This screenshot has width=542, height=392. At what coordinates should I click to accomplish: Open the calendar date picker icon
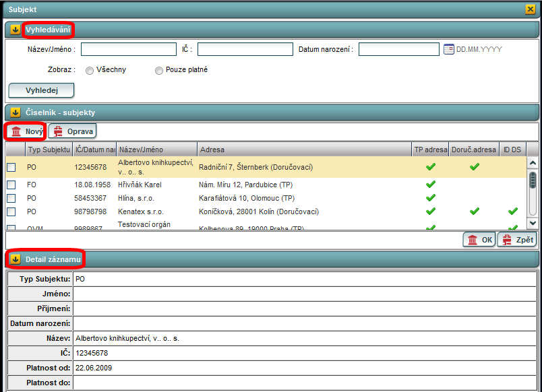[449, 49]
